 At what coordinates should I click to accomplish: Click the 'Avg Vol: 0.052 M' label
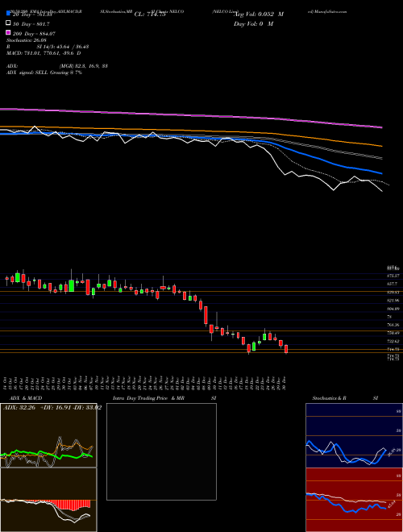coord(260,15)
